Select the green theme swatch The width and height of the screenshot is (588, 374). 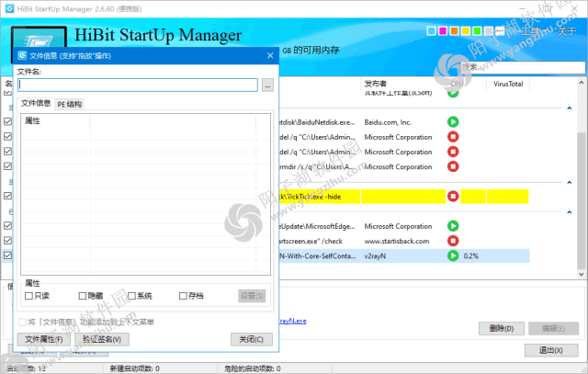point(477,30)
